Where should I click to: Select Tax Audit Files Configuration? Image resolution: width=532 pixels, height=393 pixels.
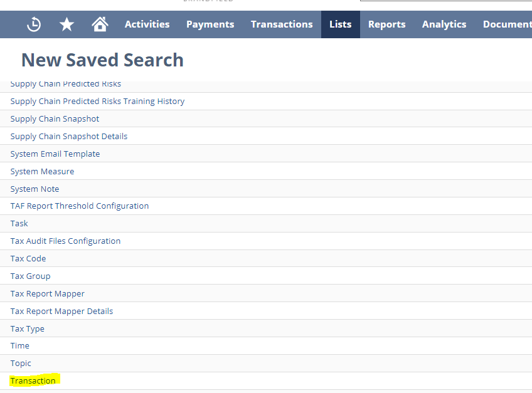[x=65, y=241]
